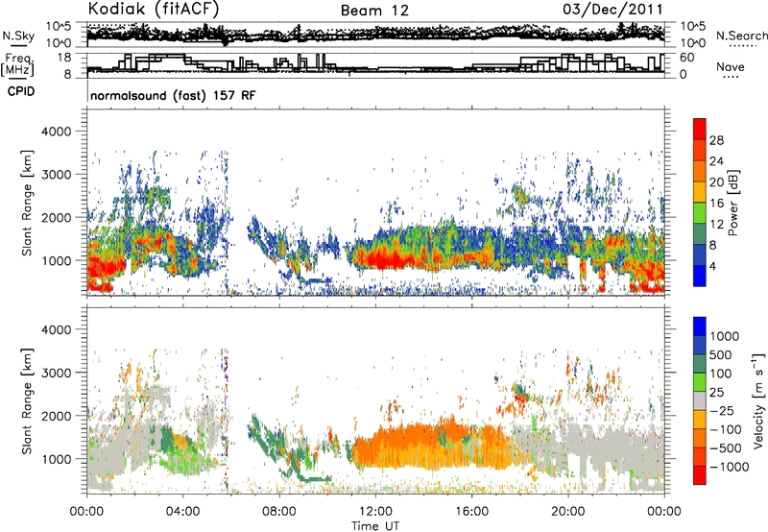768x532 pixels.
Task: Select the '-500' label on Velocity colorbar
Action: [726, 448]
